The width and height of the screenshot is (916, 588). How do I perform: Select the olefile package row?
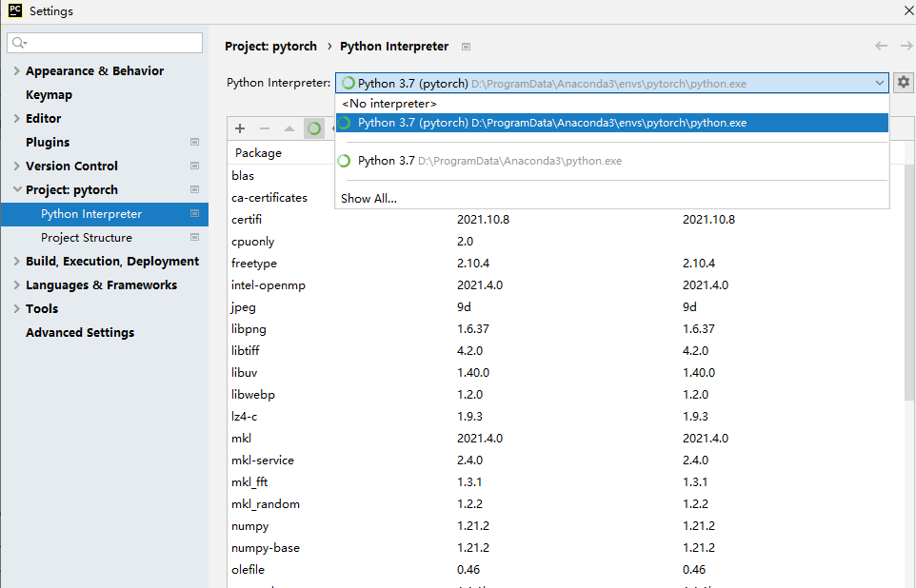[566, 570]
